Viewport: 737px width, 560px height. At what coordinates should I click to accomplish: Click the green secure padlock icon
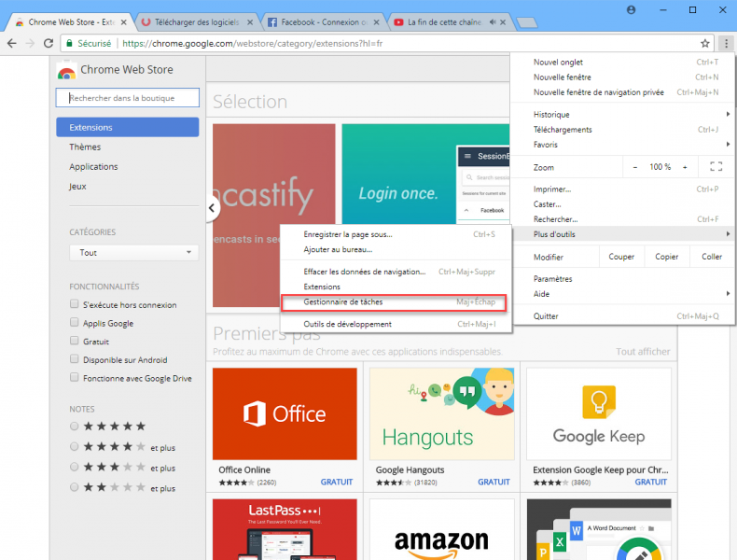pyautogui.click(x=70, y=43)
